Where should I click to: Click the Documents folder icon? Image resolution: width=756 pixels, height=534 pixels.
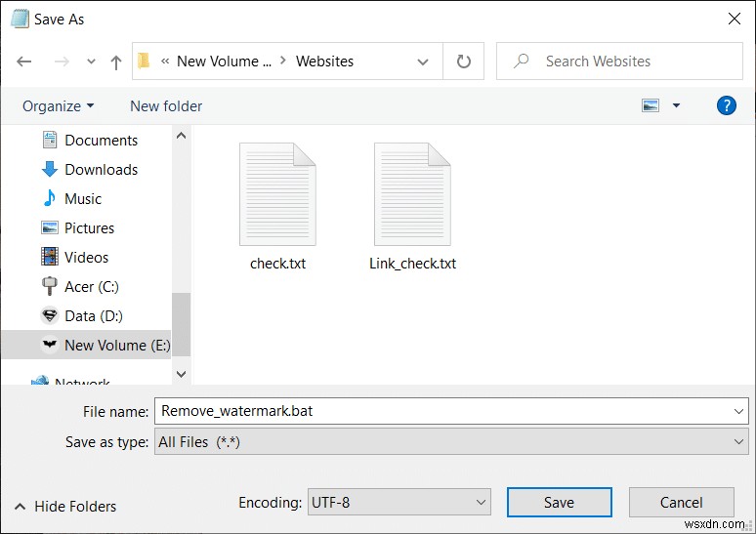50,140
